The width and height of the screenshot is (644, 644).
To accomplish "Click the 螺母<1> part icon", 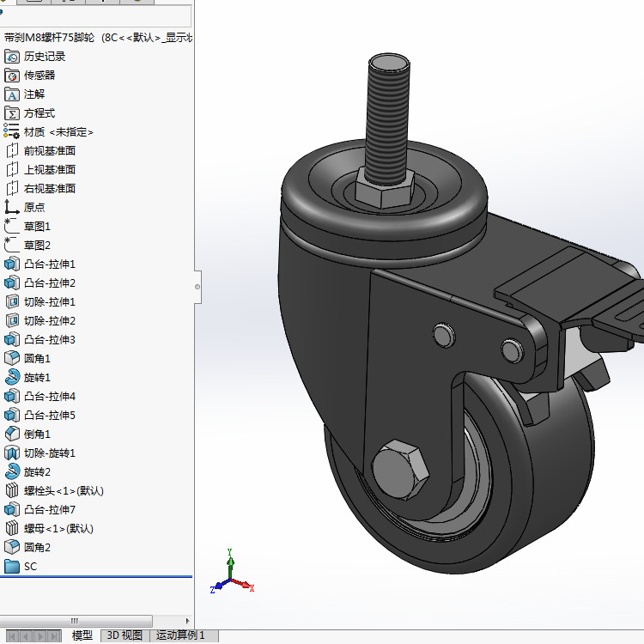I will click(12, 529).
